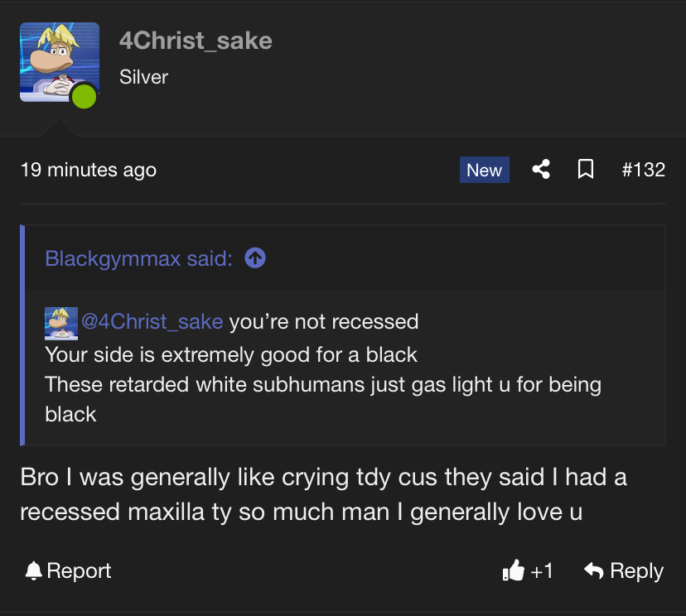Reply to this post
The width and height of the screenshot is (686, 616).
pos(624,570)
